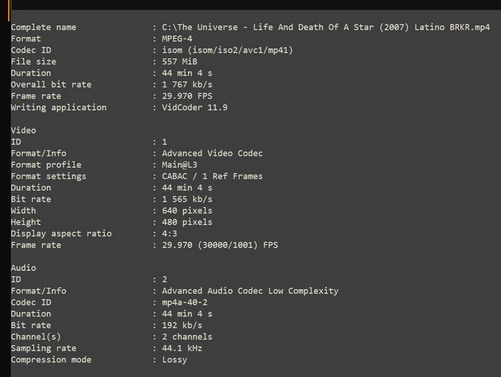501x377 pixels.
Task: Click the 'Overall bit rate' label
Action: coord(51,85)
